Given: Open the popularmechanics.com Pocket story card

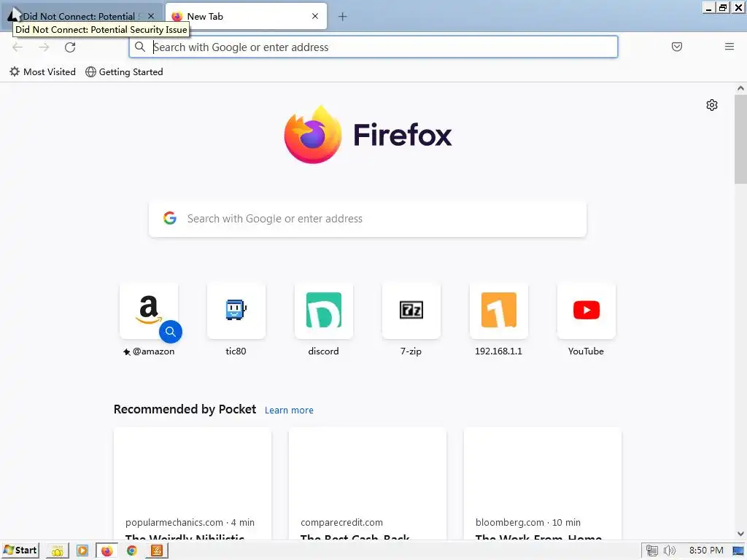Looking at the screenshot, I should (x=193, y=483).
